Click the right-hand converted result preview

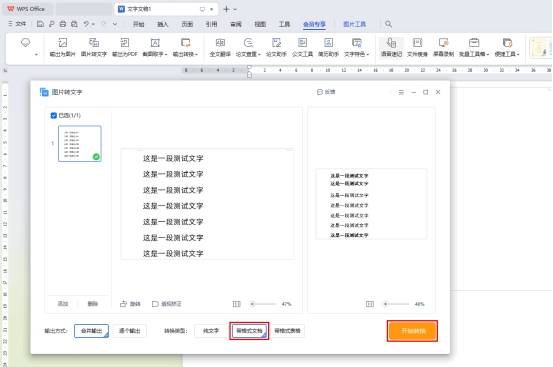371,204
